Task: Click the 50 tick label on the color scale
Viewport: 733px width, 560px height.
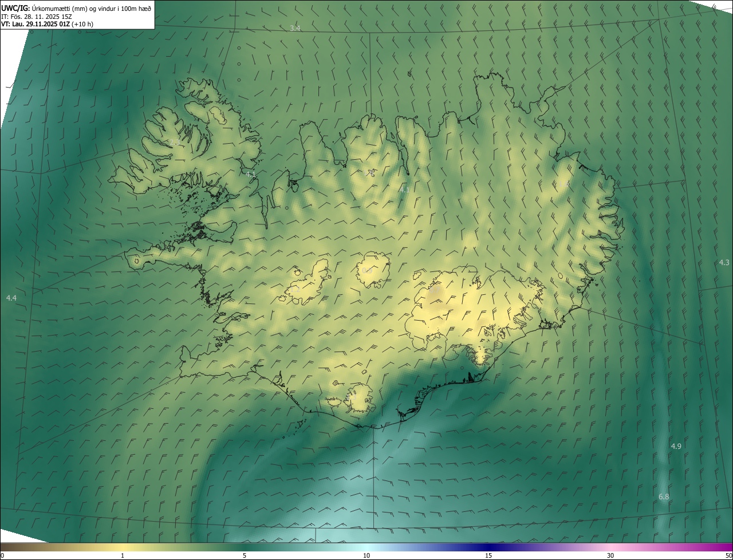Action: (728, 555)
